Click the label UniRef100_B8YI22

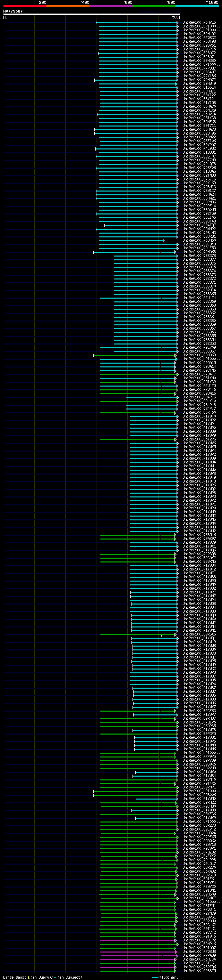[x=199, y=95]
